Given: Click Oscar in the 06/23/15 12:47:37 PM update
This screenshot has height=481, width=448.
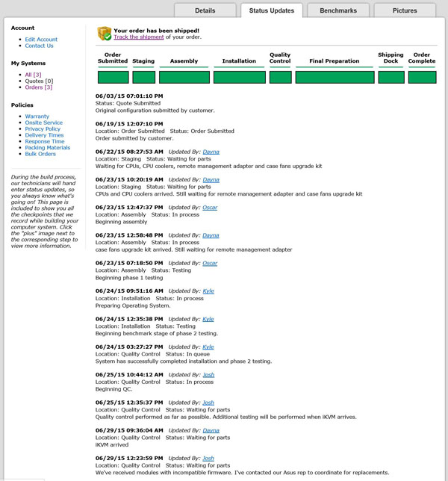Looking at the screenshot, I should pyautogui.click(x=210, y=208).
